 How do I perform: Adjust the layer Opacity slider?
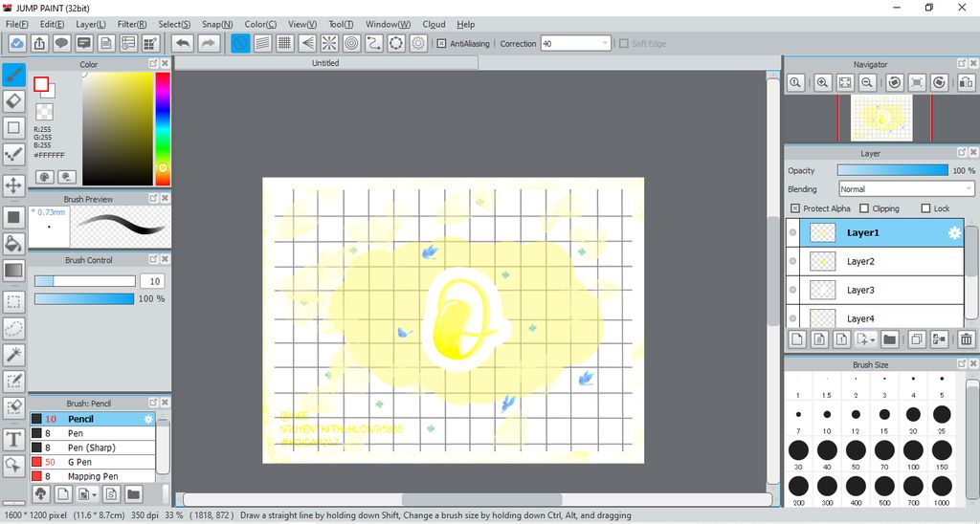click(893, 170)
